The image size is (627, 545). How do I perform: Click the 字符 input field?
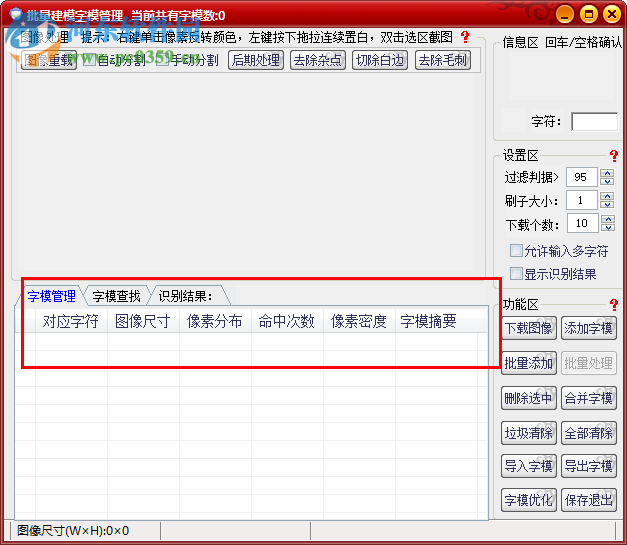pos(595,122)
